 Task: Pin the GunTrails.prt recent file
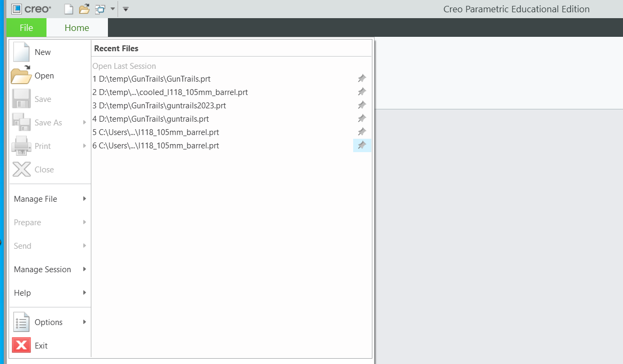(x=362, y=78)
